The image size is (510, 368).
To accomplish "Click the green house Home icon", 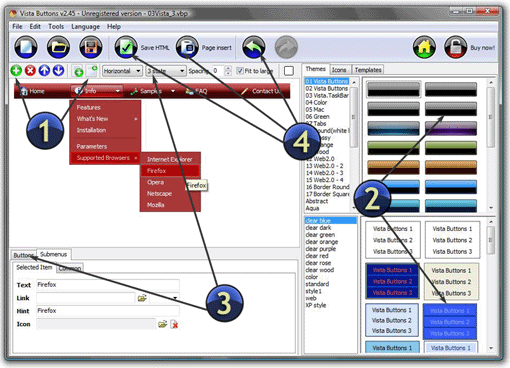I will [424, 47].
